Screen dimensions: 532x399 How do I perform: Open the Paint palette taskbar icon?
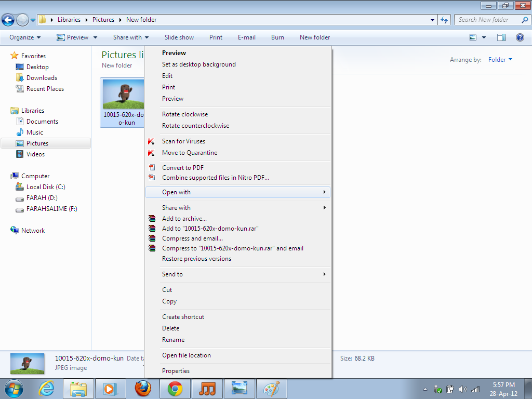coord(271,389)
